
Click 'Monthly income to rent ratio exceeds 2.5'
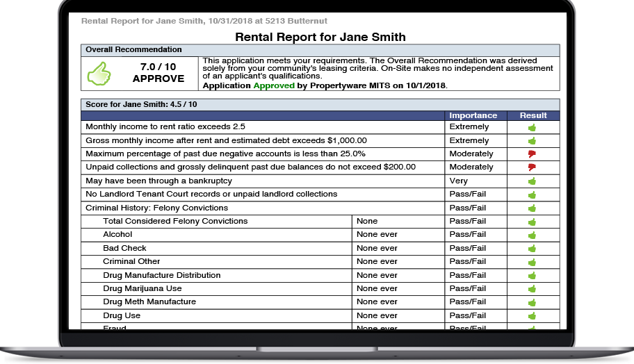tap(165, 126)
